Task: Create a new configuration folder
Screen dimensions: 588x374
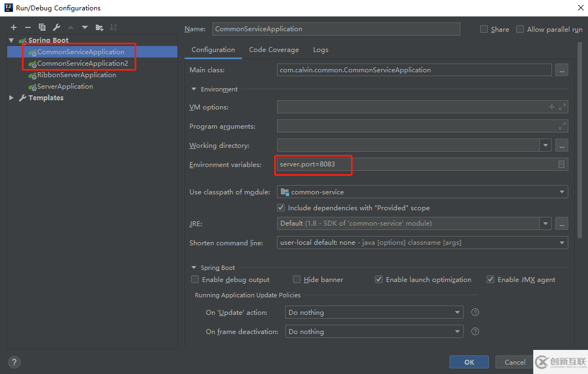Action: pos(99,27)
